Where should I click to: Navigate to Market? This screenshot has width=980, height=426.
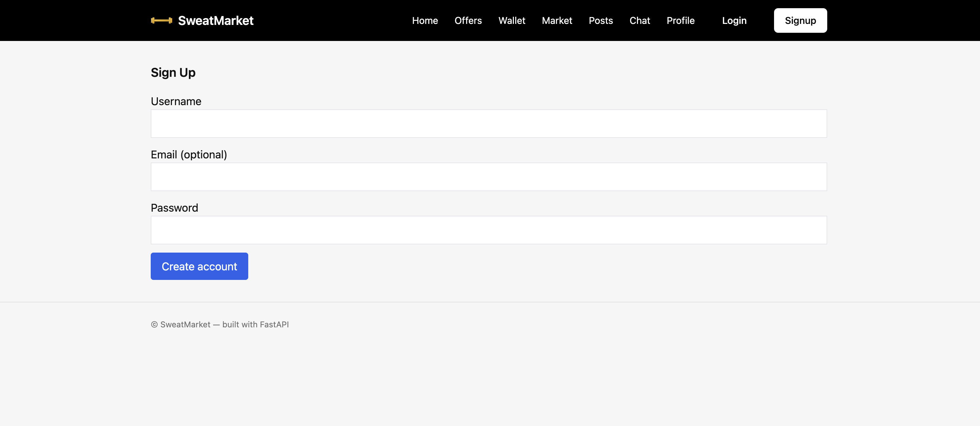click(x=556, y=20)
